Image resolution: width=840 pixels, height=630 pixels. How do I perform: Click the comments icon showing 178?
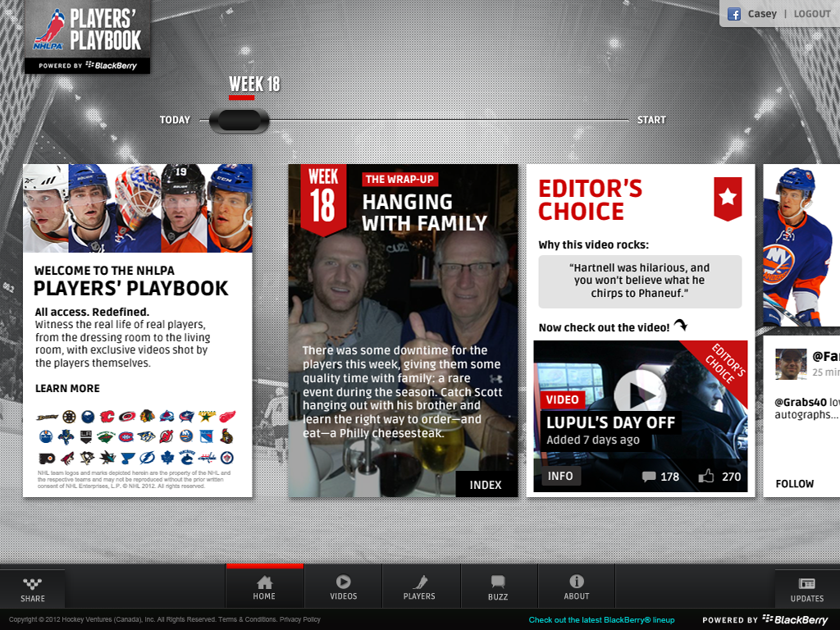click(648, 477)
